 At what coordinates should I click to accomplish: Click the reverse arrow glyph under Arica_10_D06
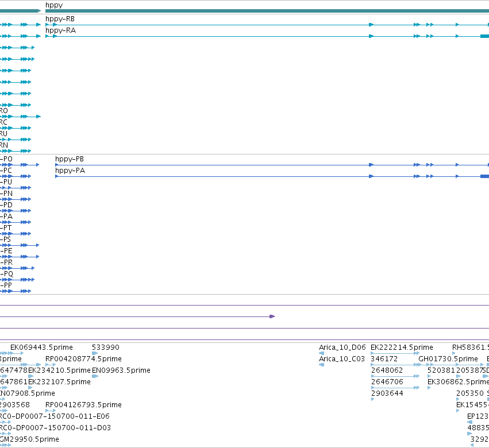[322, 353]
